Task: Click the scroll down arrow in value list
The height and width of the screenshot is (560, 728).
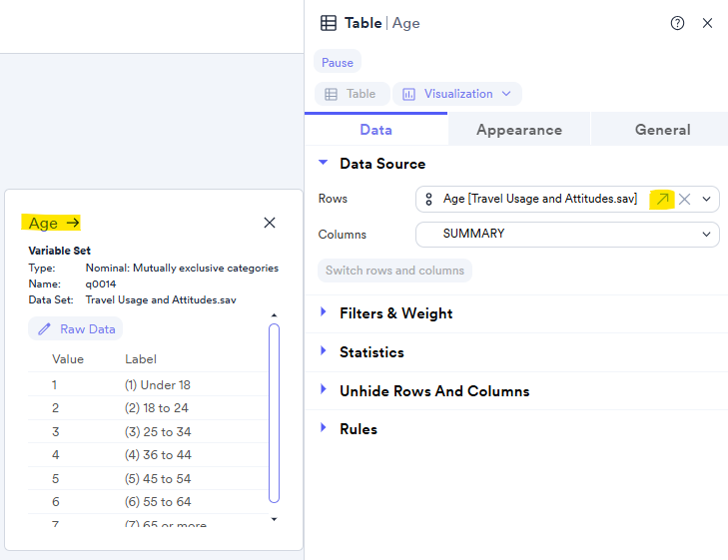Action: 274,519
